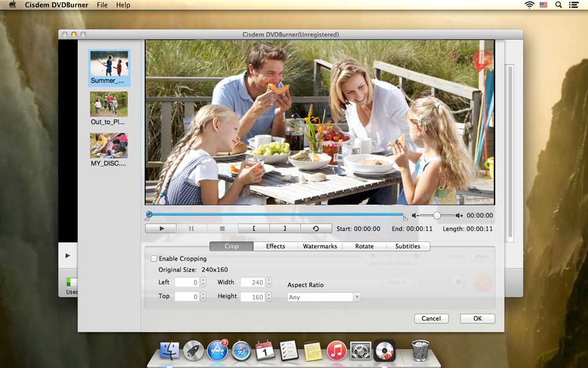
Task: Open the Subtitles tab
Action: (407, 246)
